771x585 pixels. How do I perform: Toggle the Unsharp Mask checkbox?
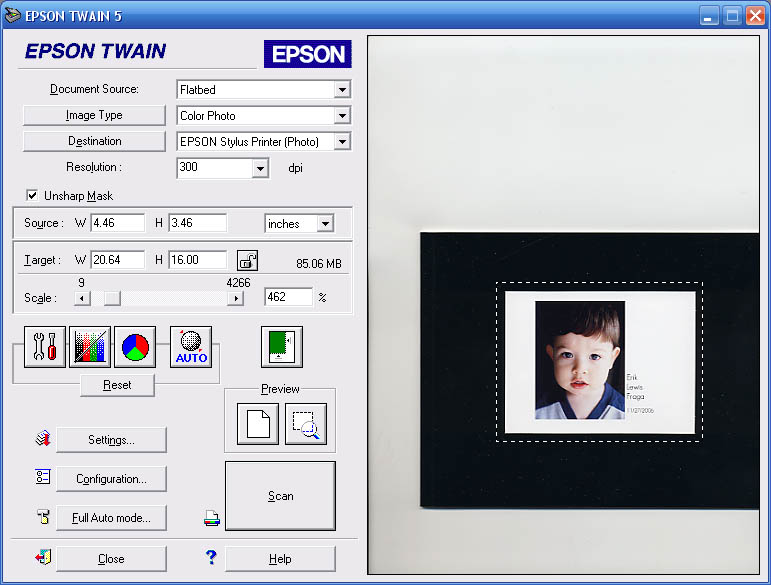32,195
